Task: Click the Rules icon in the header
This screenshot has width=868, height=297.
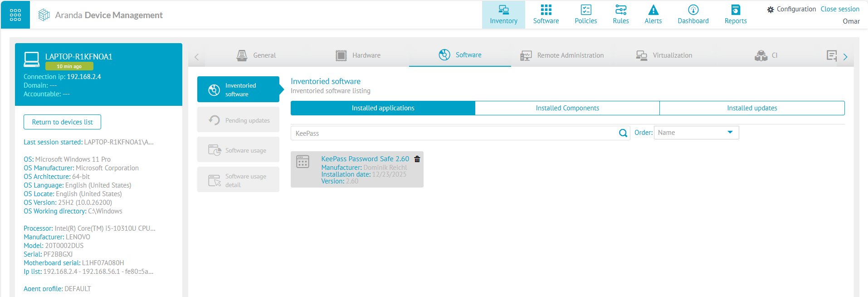Action: tap(620, 10)
